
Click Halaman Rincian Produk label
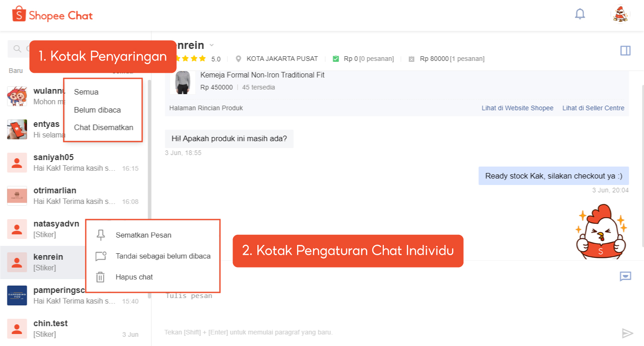pos(206,108)
